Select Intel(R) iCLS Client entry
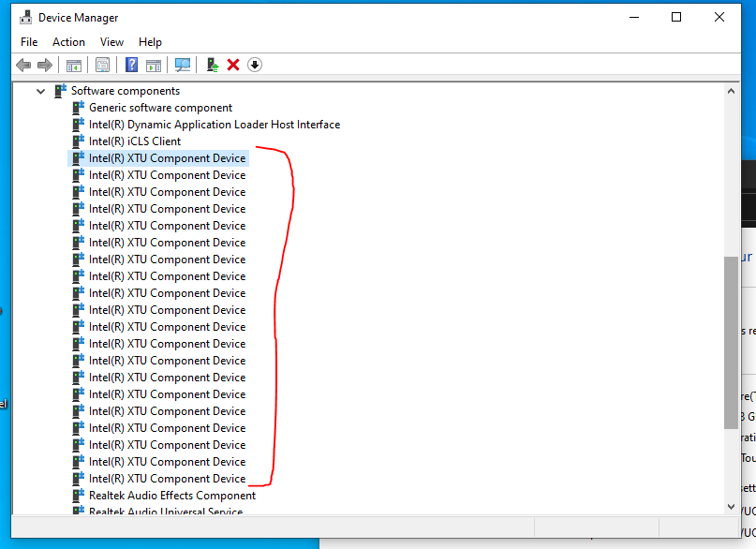The image size is (756, 549). click(135, 141)
